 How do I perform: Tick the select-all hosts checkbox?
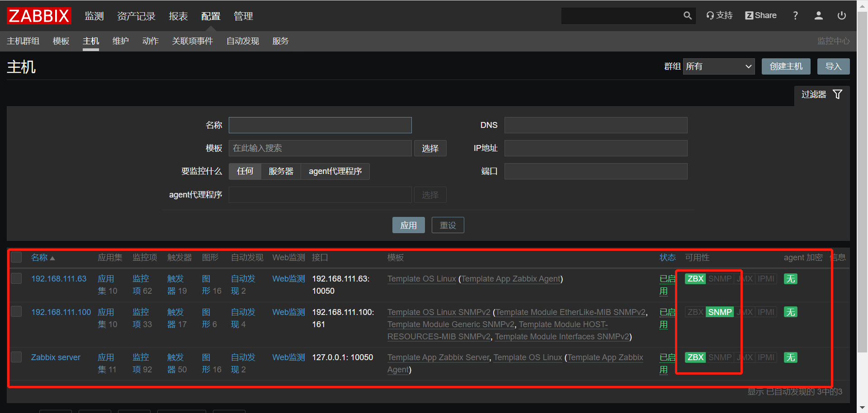[x=16, y=257]
